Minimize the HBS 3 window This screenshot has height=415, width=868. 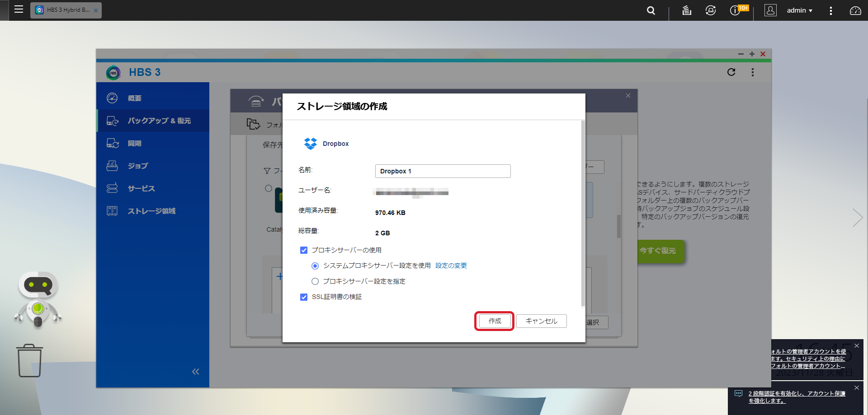tap(741, 54)
